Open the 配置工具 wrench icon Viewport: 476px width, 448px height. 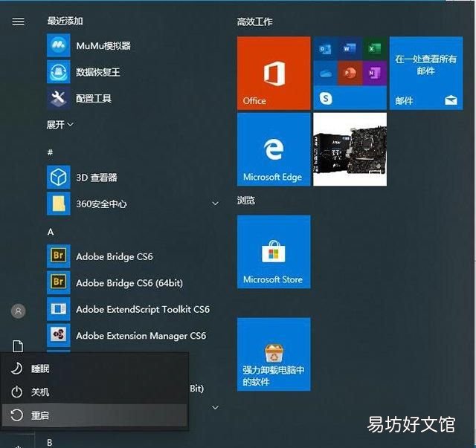point(58,98)
